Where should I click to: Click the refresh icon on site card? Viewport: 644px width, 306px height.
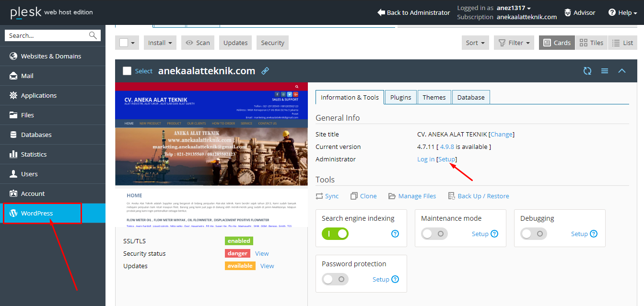tap(587, 71)
